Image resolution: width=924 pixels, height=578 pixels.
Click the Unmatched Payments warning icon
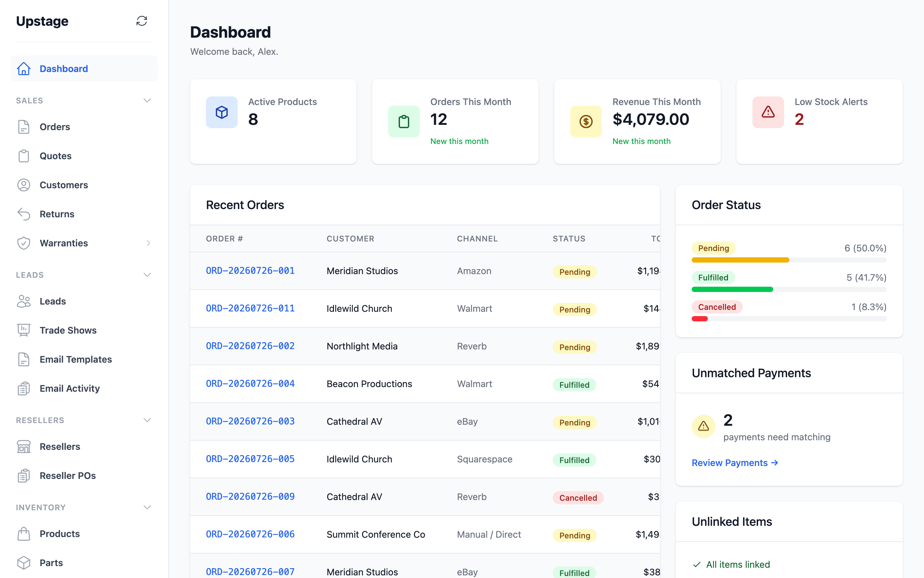pos(704,426)
